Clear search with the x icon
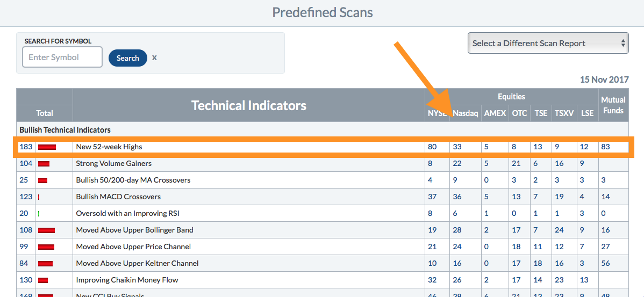Image resolution: width=644 pixels, height=297 pixels. (x=154, y=57)
